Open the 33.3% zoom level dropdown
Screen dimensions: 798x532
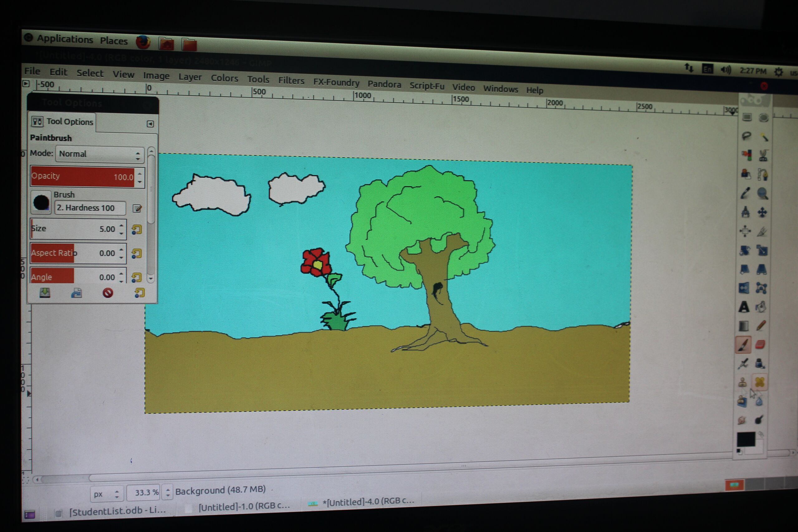(x=168, y=492)
